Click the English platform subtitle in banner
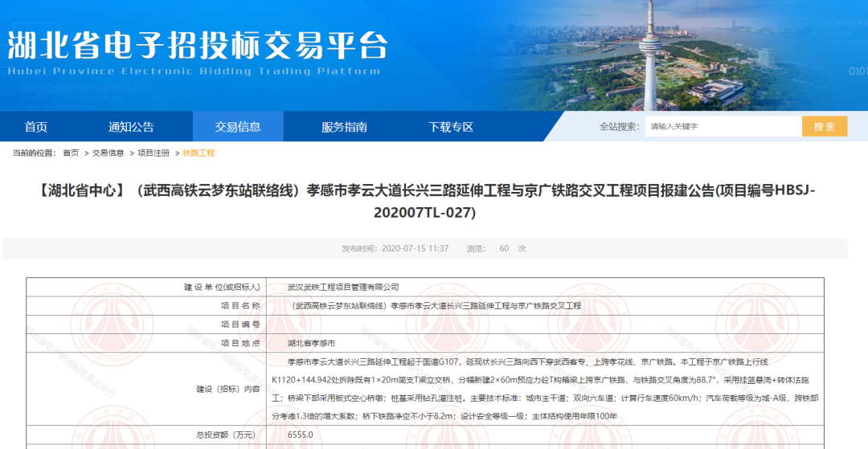 click(193, 71)
